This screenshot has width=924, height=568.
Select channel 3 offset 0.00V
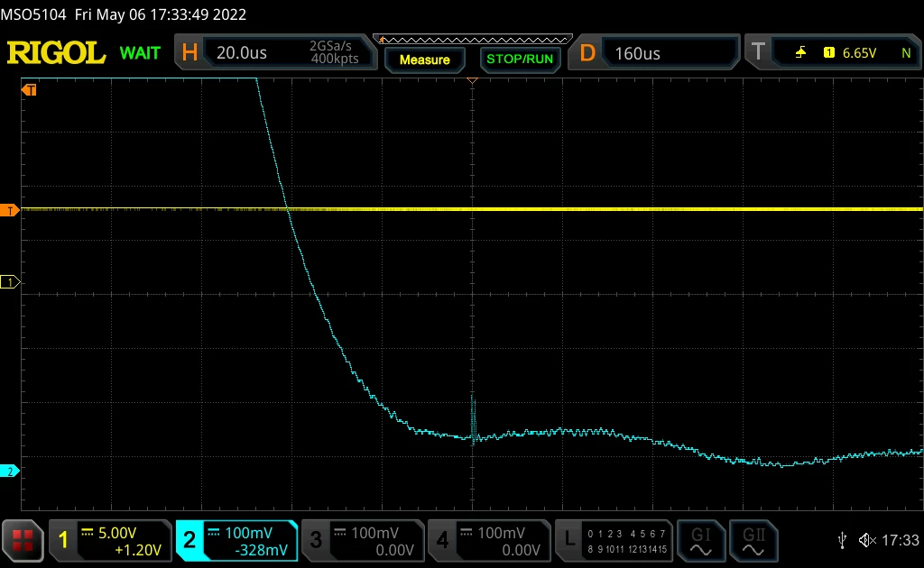(x=395, y=550)
